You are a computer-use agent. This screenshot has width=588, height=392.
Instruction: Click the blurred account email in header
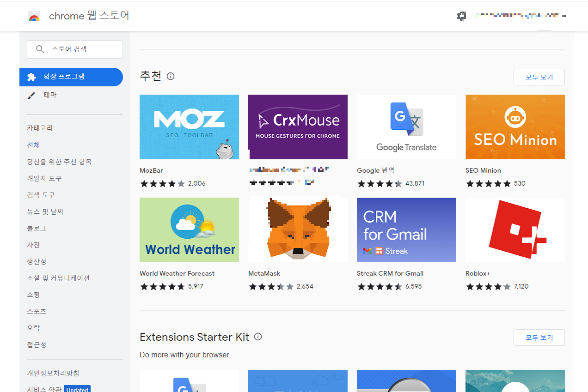point(521,16)
